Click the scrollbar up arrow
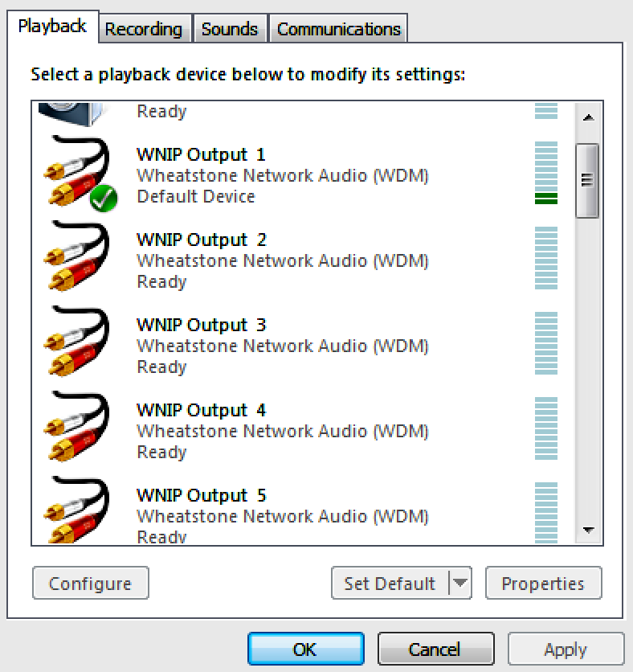Screen dimensions: 633x672 pyautogui.click(x=589, y=117)
